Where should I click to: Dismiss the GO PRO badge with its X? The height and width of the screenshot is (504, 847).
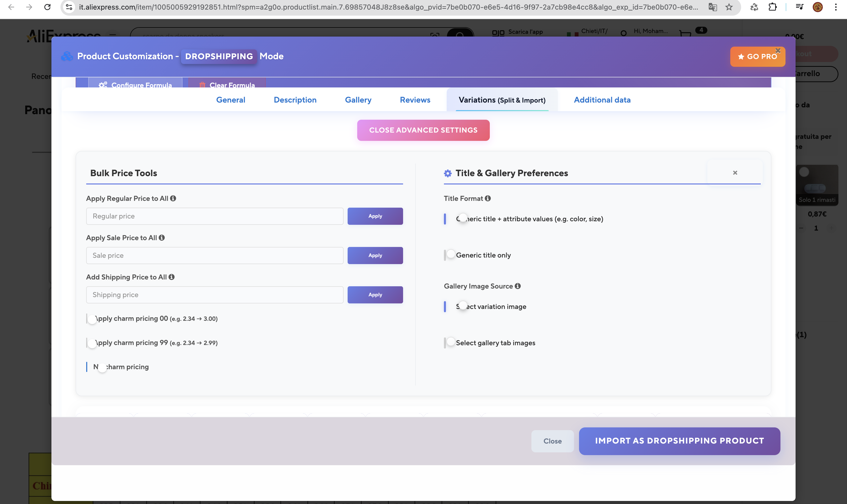point(778,51)
